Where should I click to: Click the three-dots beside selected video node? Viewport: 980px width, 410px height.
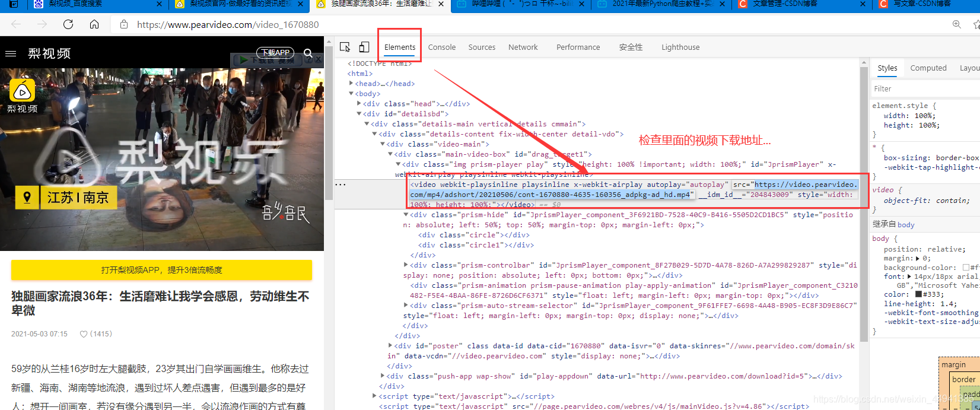click(341, 185)
